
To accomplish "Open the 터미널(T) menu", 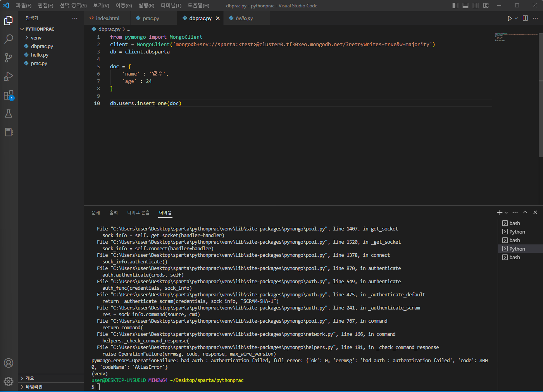I will (171, 5).
